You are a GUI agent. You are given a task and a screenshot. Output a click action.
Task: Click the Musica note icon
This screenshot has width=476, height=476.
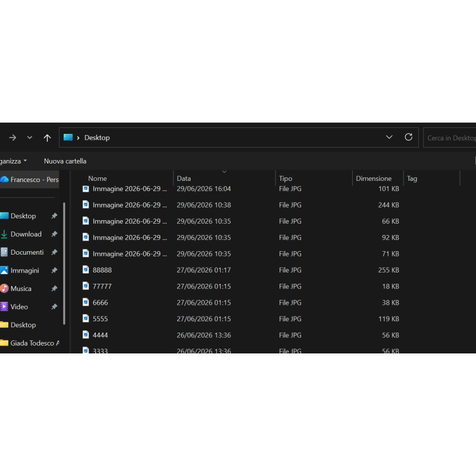[4, 289]
